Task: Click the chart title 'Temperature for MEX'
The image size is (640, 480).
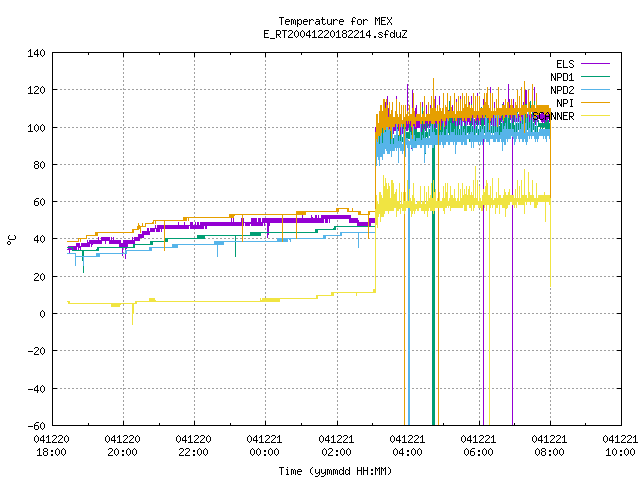Action: click(x=335, y=21)
